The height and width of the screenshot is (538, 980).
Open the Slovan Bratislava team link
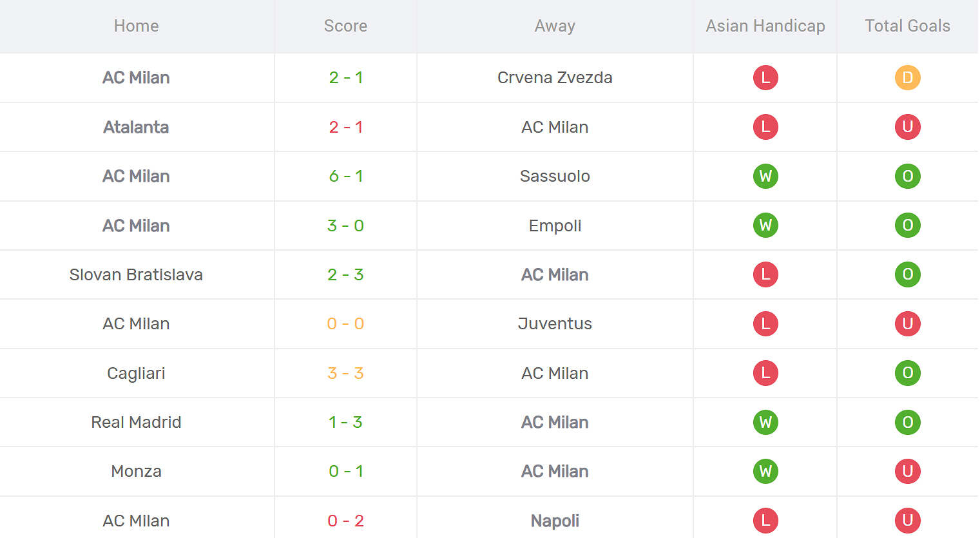pyautogui.click(x=136, y=274)
